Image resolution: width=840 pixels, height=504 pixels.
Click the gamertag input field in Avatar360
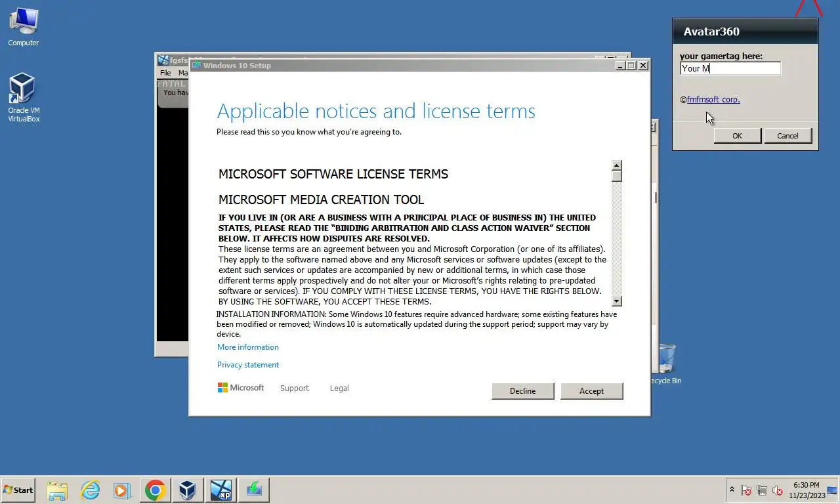coord(730,68)
